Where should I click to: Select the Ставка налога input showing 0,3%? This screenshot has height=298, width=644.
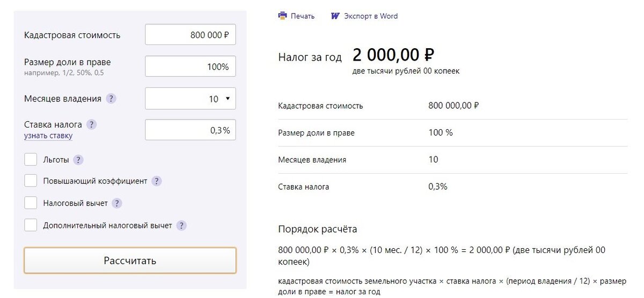tap(191, 130)
